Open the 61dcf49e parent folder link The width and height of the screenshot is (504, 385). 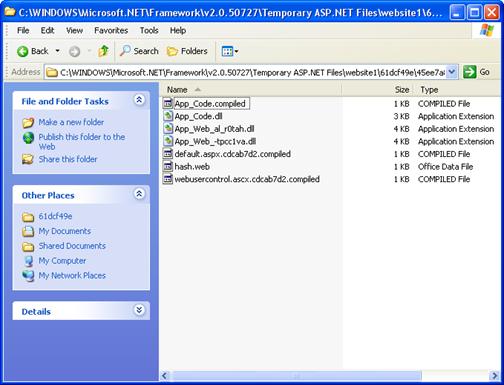pyautogui.click(x=55, y=216)
